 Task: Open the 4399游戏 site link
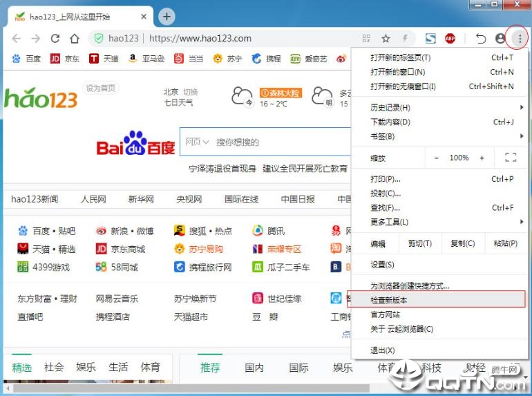click(x=44, y=267)
